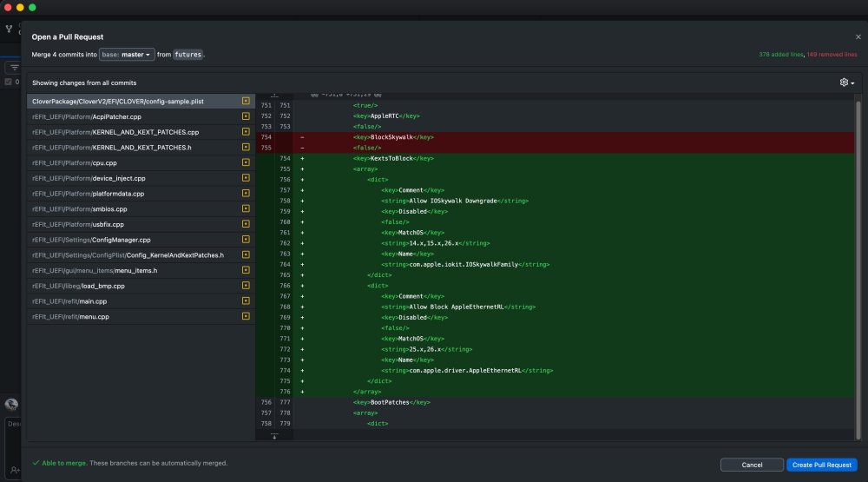
Task: Click the Create Pull Request button
Action: tap(821, 465)
